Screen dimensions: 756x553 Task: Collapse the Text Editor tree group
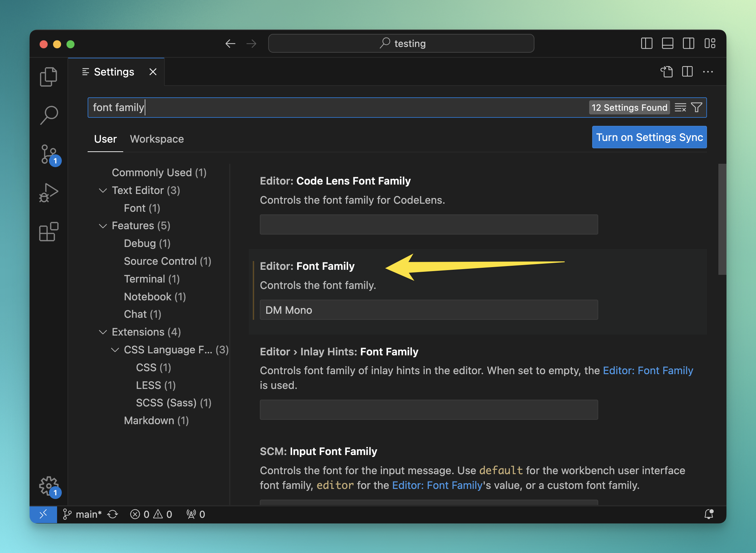tap(103, 191)
